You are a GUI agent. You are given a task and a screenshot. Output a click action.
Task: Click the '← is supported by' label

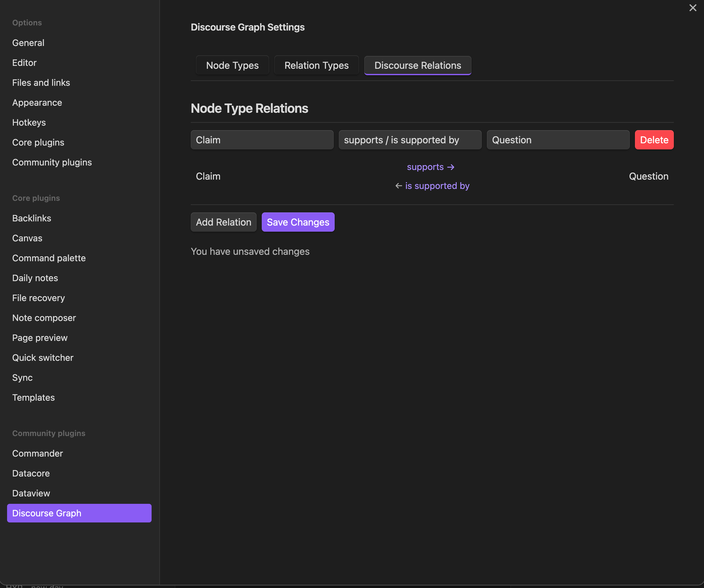pyautogui.click(x=432, y=186)
